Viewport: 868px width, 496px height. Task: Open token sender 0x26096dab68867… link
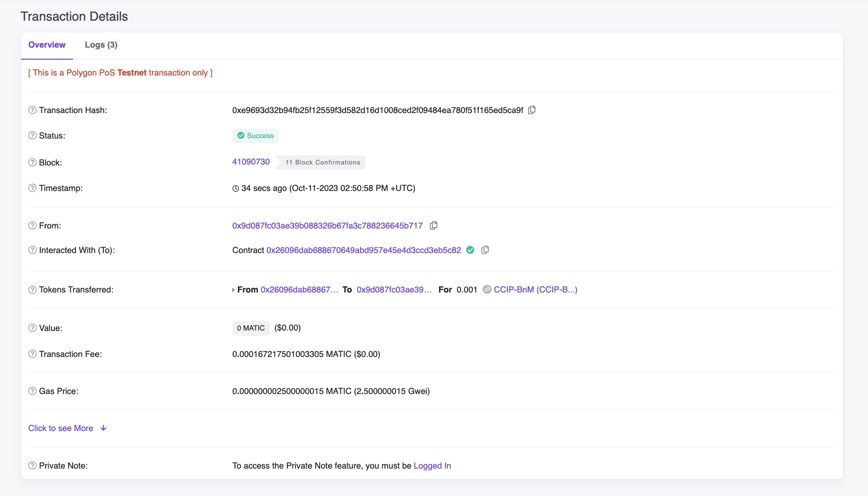click(299, 290)
